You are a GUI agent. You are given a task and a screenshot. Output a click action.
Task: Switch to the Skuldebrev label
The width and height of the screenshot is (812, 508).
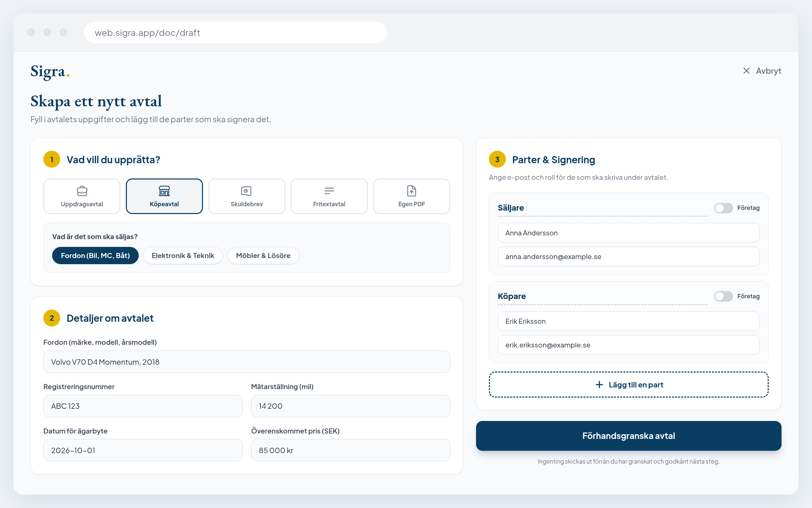pos(247,204)
